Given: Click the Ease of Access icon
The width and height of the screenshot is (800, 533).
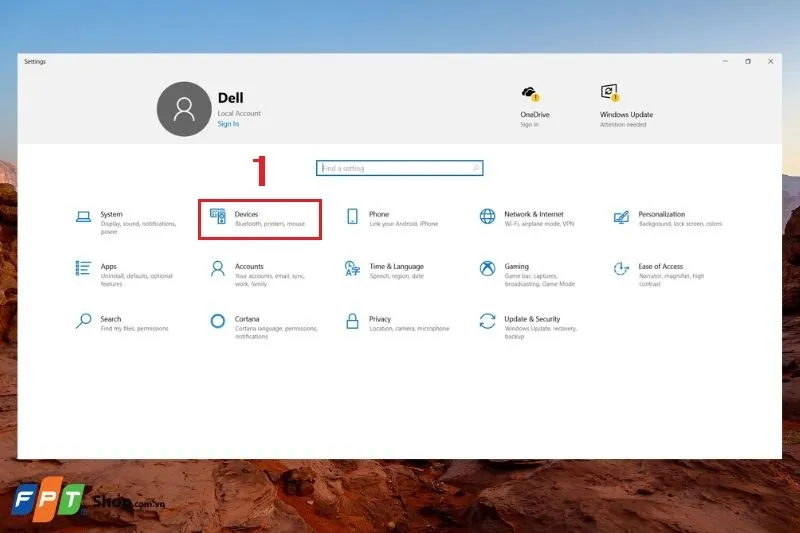Looking at the screenshot, I should coord(621,268).
